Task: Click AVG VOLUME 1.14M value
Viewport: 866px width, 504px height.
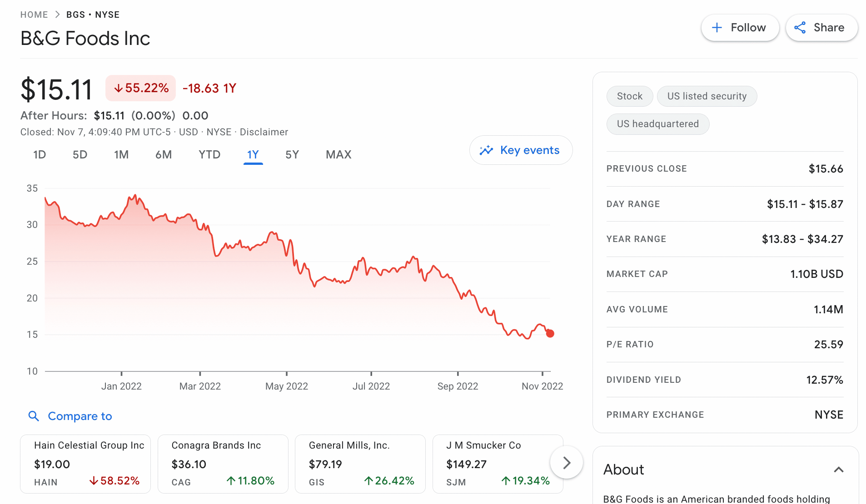Action: (x=828, y=310)
